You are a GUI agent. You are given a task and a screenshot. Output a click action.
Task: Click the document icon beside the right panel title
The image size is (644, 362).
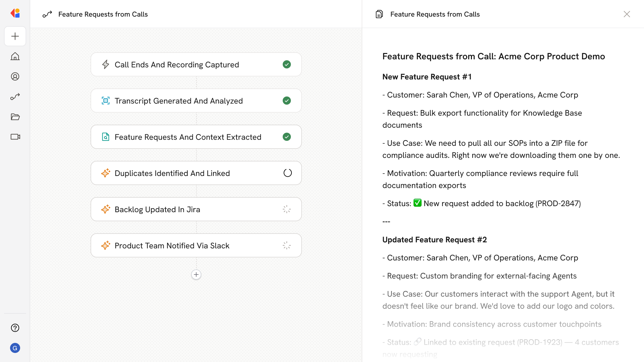(379, 14)
